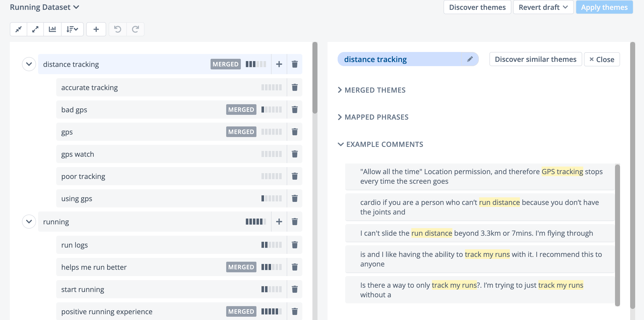Collapse the distance tracking theme group
Image resolution: width=644 pixels, height=320 pixels.
(x=28, y=64)
